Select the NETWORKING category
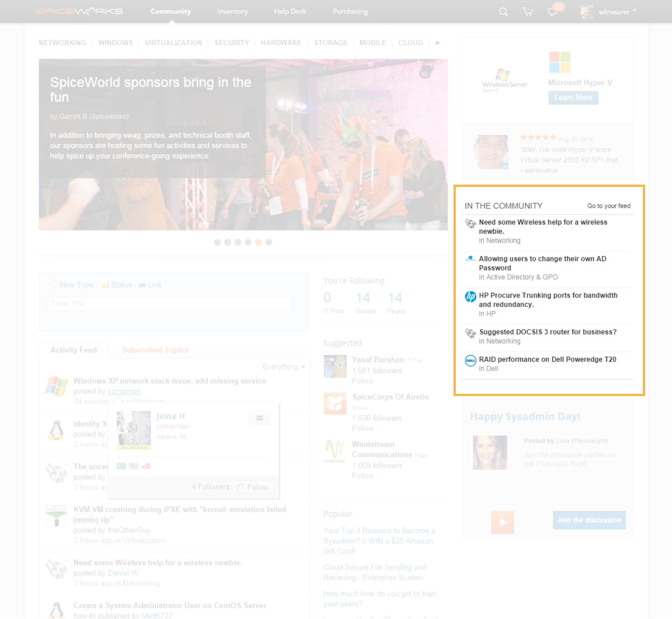The image size is (672, 619). 62,43
